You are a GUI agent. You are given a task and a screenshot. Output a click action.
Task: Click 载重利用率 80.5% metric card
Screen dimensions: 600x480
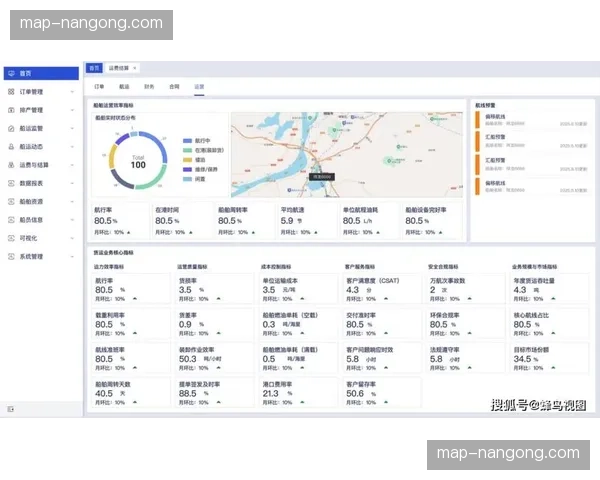click(x=131, y=324)
